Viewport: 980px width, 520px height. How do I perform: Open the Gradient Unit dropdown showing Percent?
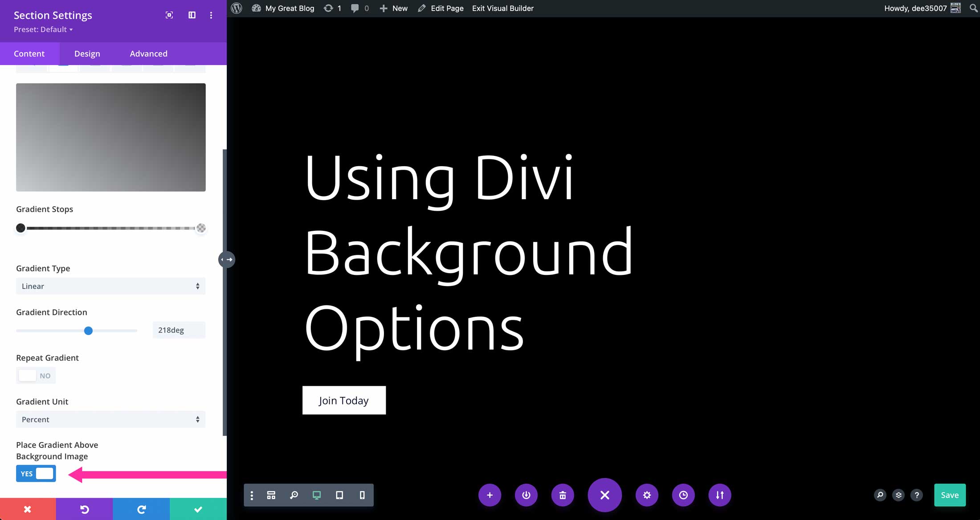point(110,419)
